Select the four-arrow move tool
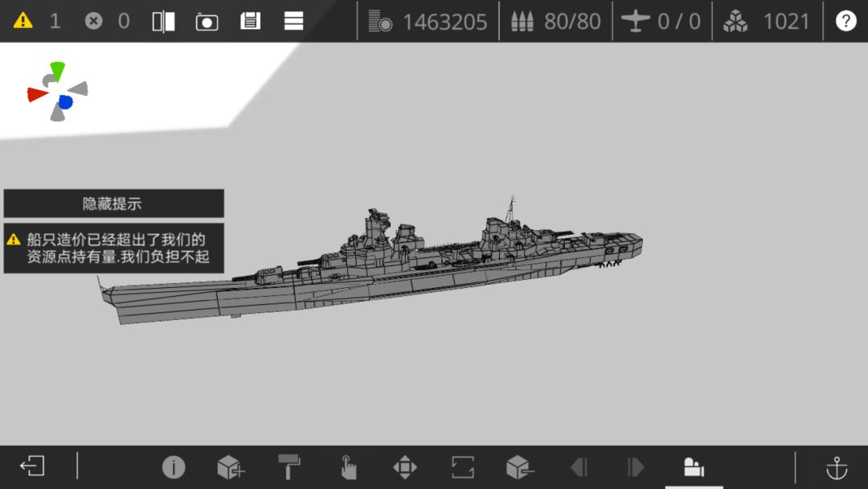This screenshot has width=868, height=489. click(404, 466)
